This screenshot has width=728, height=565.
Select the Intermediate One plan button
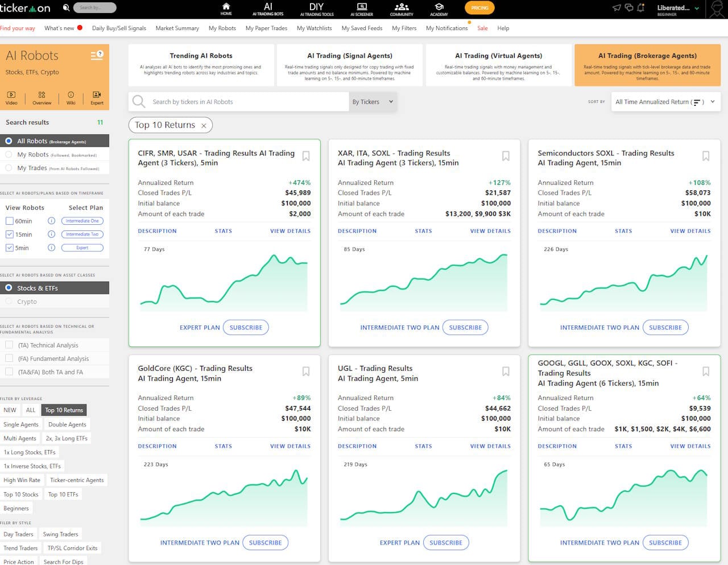(x=82, y=221)
